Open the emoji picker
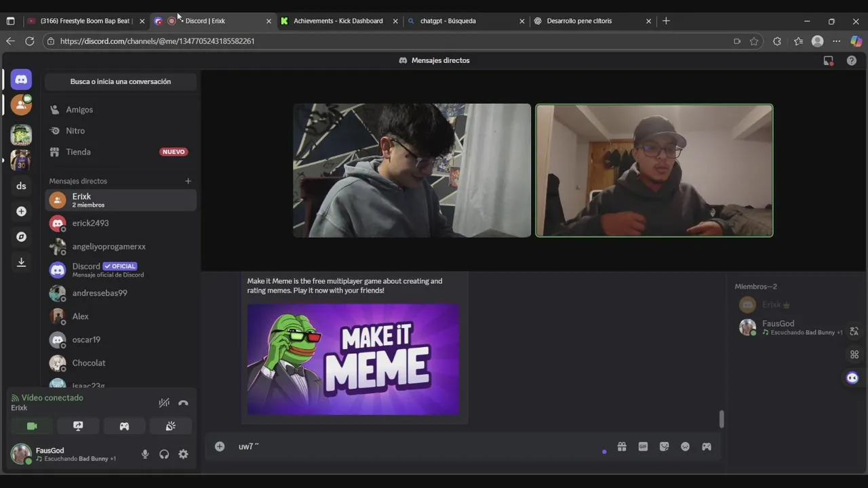This screenshot has width=868, height=488. click(x=686, y=447)
